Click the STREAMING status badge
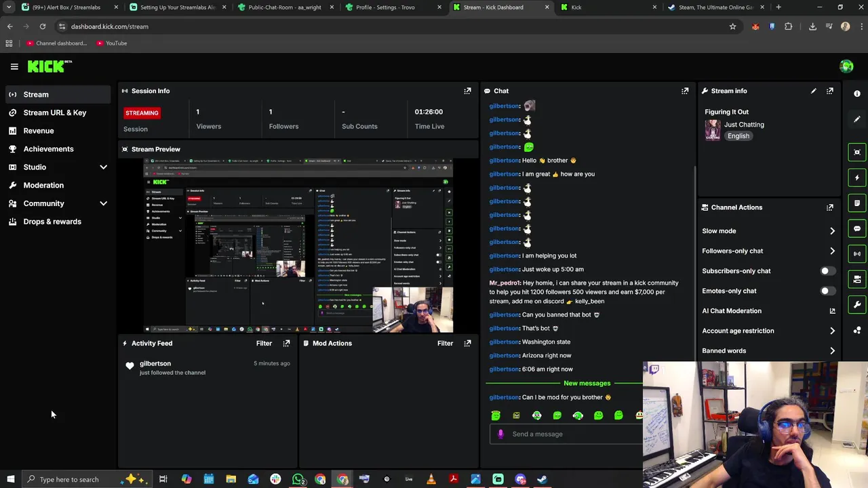Image resolution: width=868 pixels, height=488 pixels. point(142,113)
